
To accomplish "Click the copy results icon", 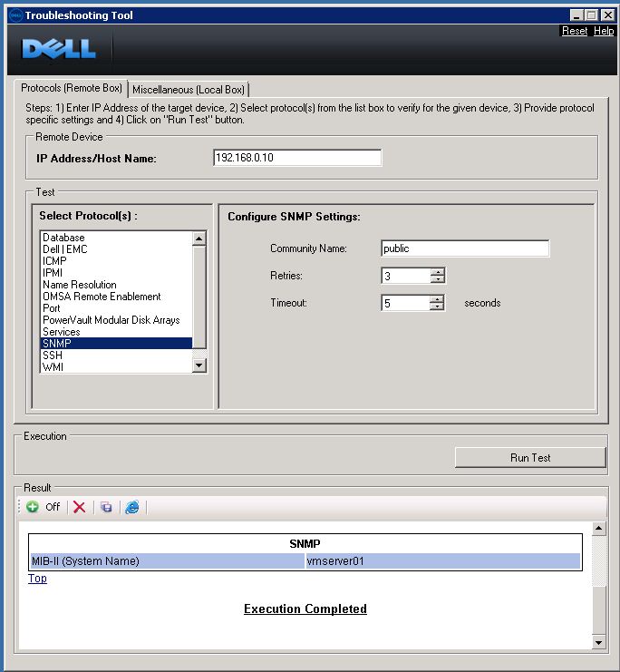I will tap(106, 507).
